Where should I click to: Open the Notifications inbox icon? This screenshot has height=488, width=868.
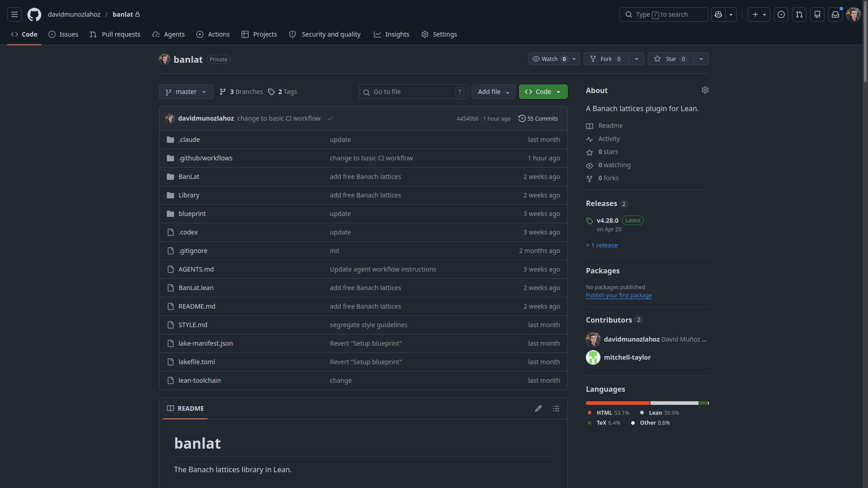(x=835, y=14)
